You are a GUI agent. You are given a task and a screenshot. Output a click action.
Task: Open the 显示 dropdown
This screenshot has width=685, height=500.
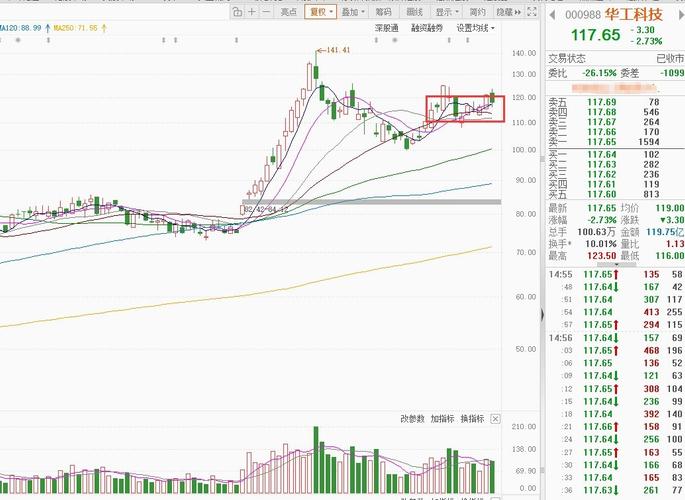447,12
